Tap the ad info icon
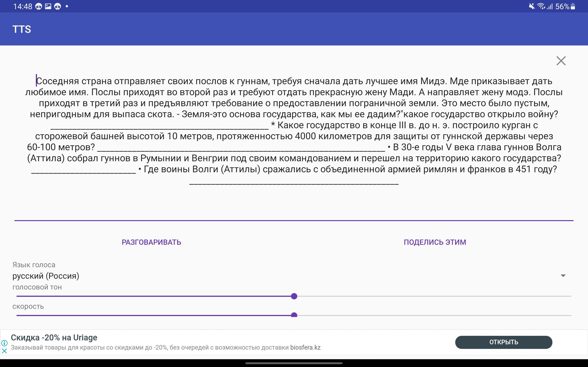Image resolution: width=588 pixels, height=367 pixels. [4, 343]
